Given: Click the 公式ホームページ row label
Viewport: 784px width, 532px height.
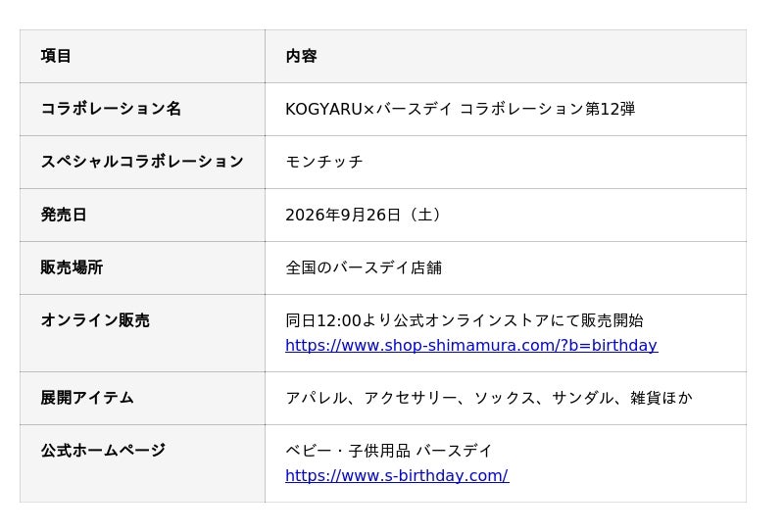Looking at the screenshot, I should click(103, 451).
